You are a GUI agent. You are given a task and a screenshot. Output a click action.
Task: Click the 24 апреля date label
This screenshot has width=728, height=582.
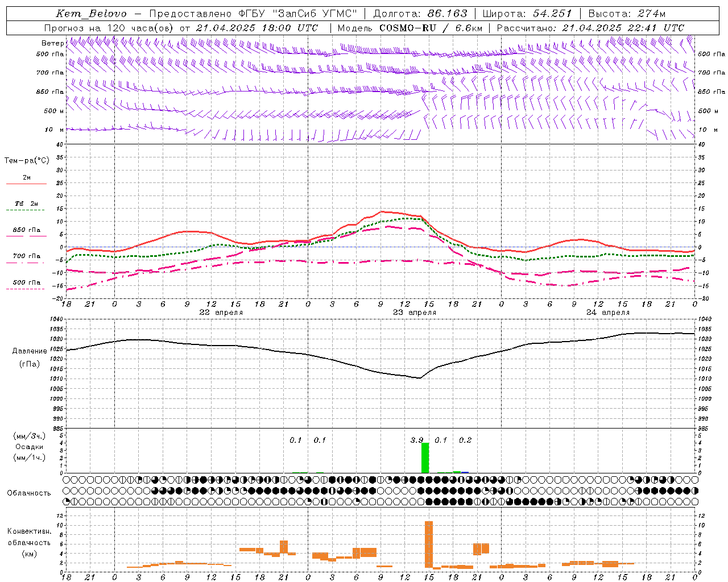pyautogui.click(x=608, y=313)
